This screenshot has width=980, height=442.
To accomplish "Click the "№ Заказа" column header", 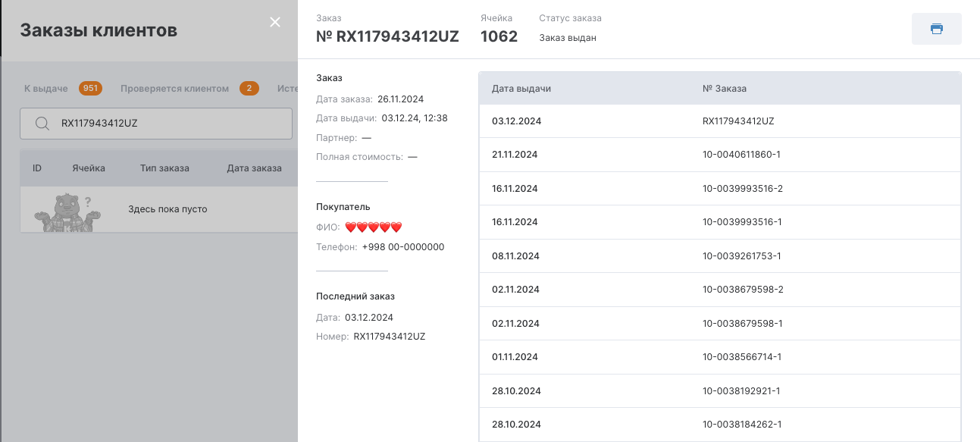I will tap(724, 89).
